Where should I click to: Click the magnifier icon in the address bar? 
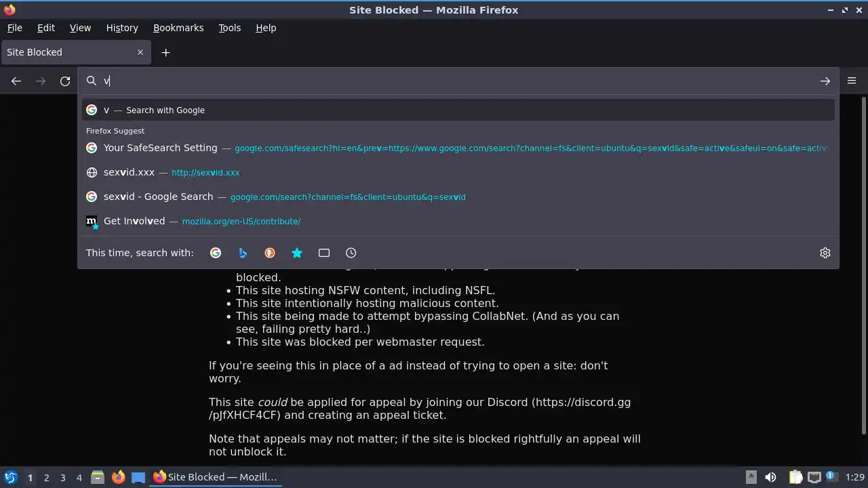point(92,81)
